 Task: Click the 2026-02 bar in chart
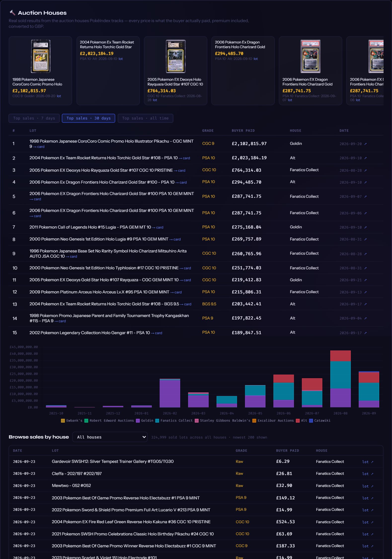(x=170, y=393)
